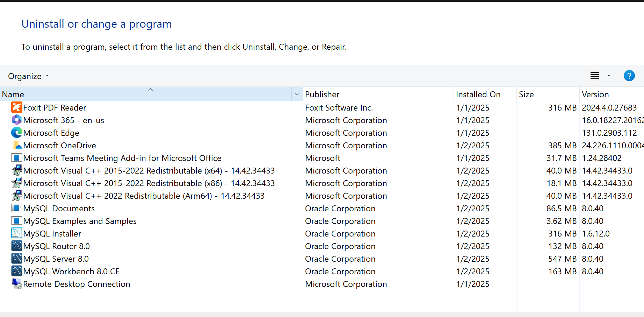Select Visual C++ 2015-2022 Redistributable (x86) entry

click(x=149, y=183)
